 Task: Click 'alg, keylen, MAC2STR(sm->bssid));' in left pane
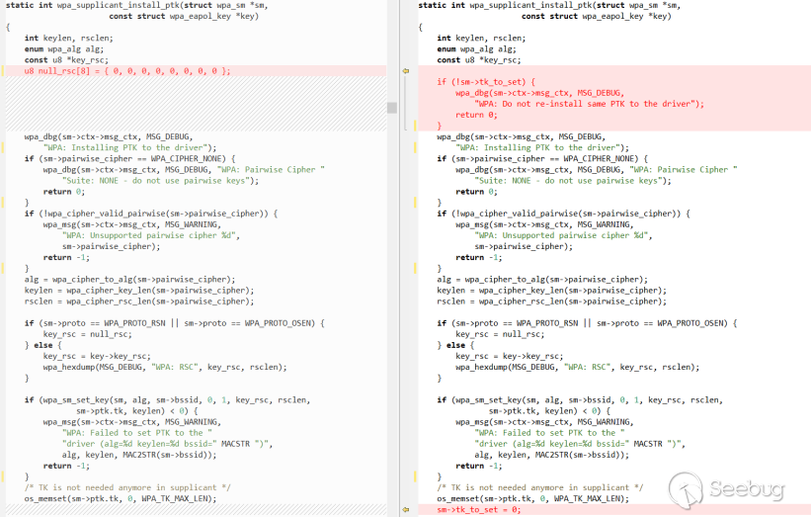click(139, 455)
